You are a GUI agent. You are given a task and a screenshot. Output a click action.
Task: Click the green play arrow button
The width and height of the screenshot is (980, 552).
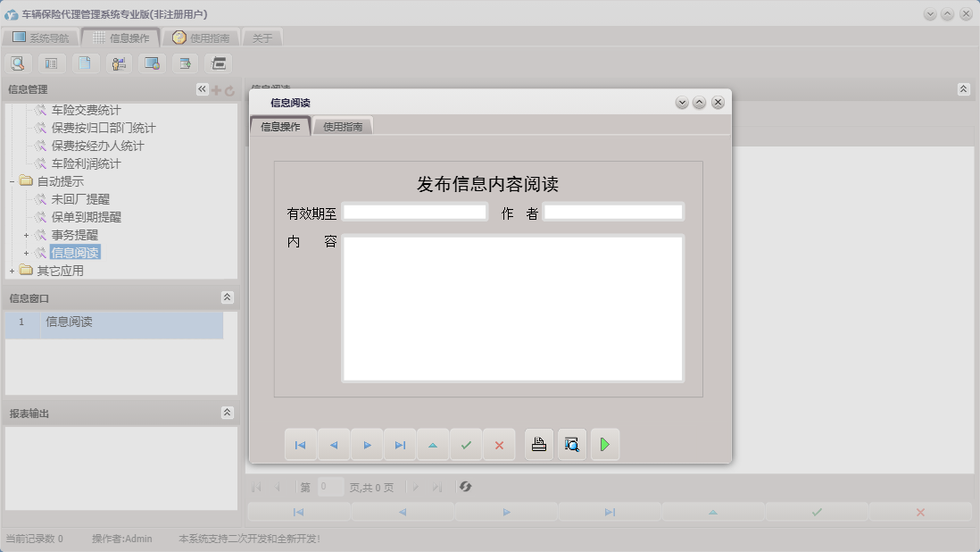604,445
